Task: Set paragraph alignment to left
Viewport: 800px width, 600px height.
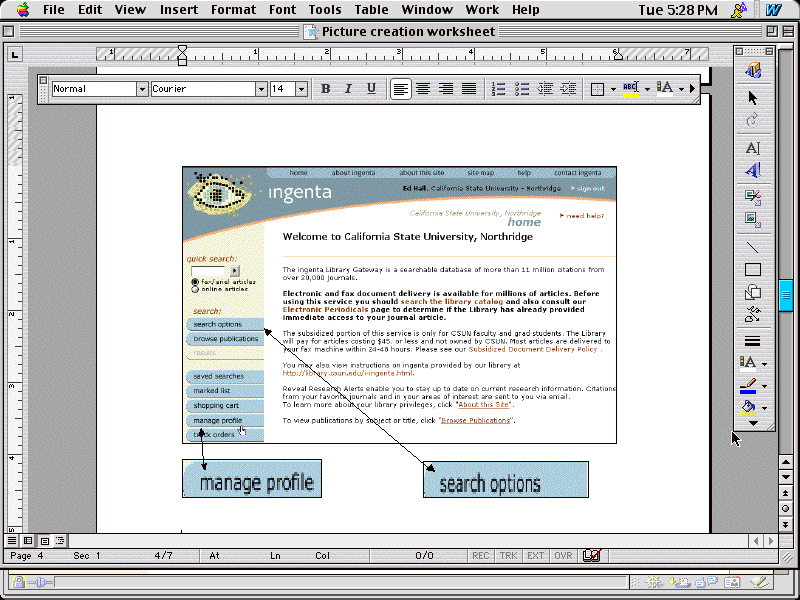Action: pyautogui.click(x=401, y=89)
